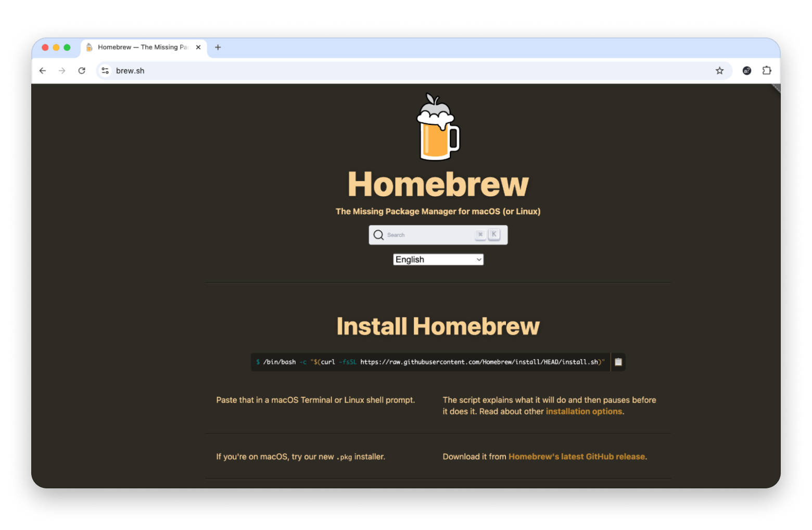Viewport: 812px width, 530px height.
Task: Open the English language dropdown
Action: point(438,260)
